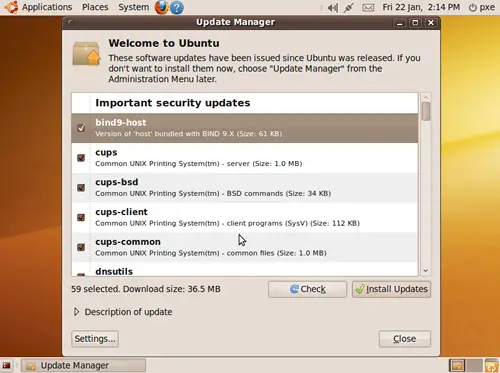Click the updates list scrollbar handle
Viewport: 500px width, 373px height.
pos(426,111)
